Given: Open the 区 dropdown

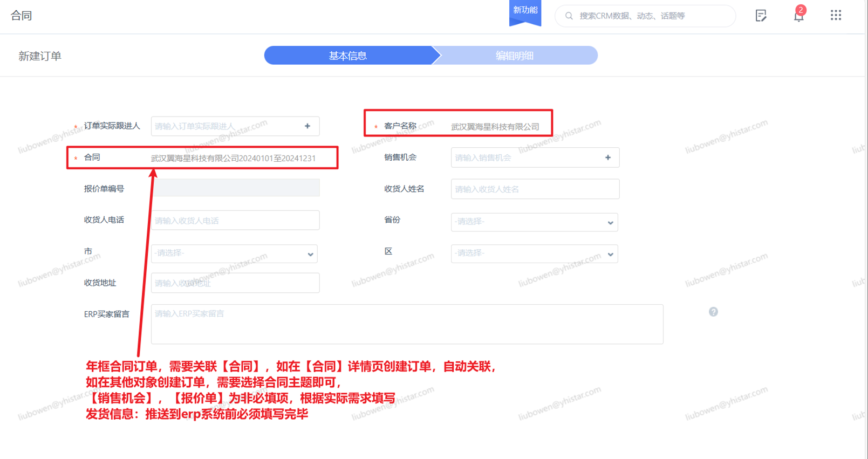Looking at the screenshot, I should pos(534,254).
